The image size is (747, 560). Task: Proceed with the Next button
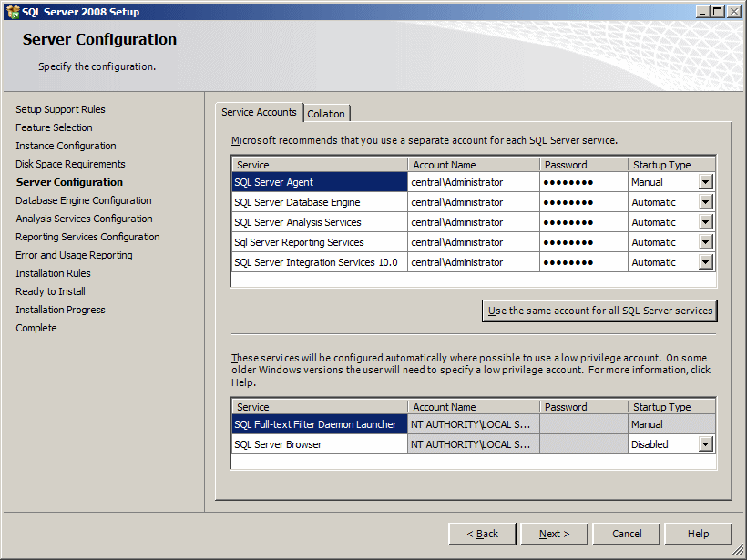tap(554, 534)
